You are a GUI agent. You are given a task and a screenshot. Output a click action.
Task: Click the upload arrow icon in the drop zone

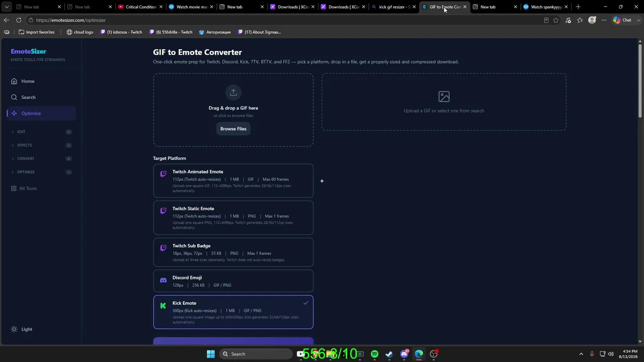point(233,93)
